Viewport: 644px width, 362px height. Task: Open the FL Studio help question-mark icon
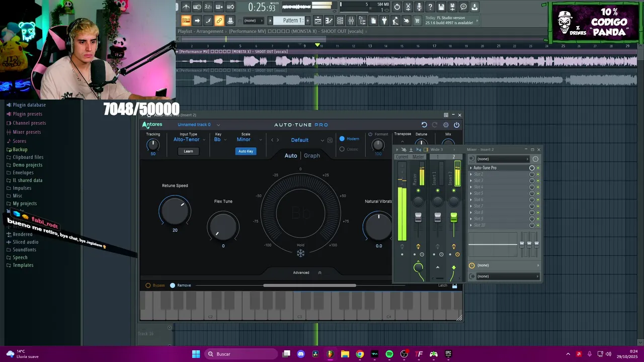(x=430, y=7)
